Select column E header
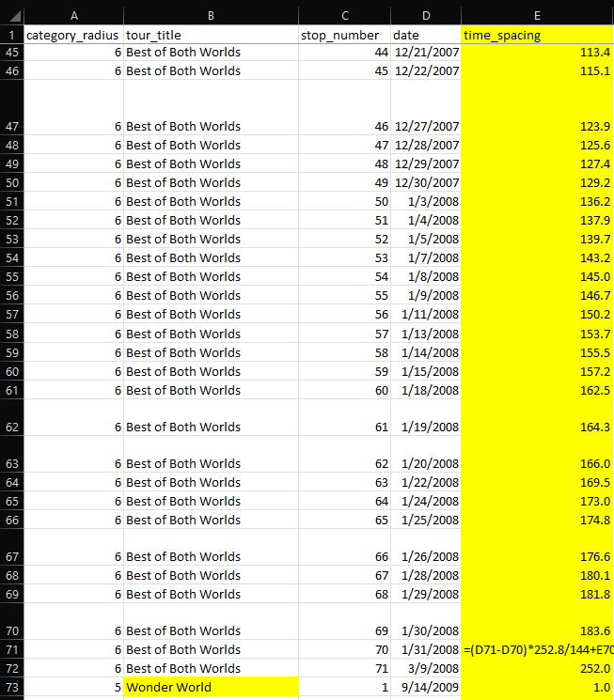This screenshot has width=614, height=700. tap(537, 15)
